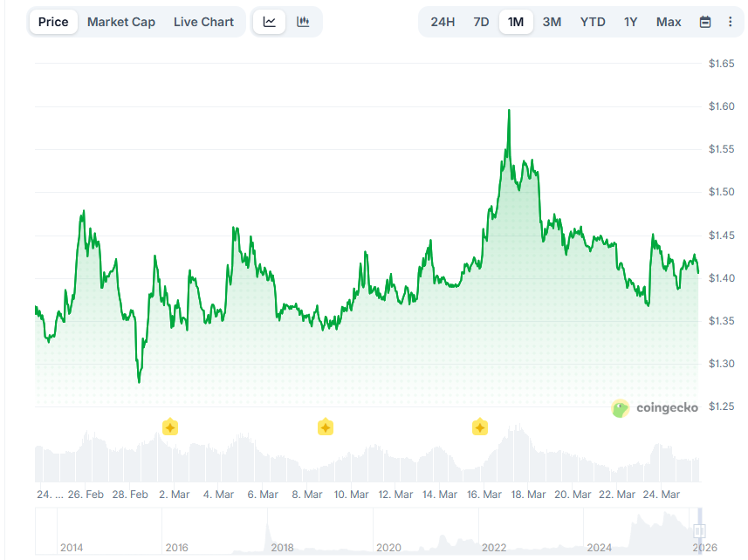Select the Price tab
This screenshot has height=560, width=748.
pos(52,21)
